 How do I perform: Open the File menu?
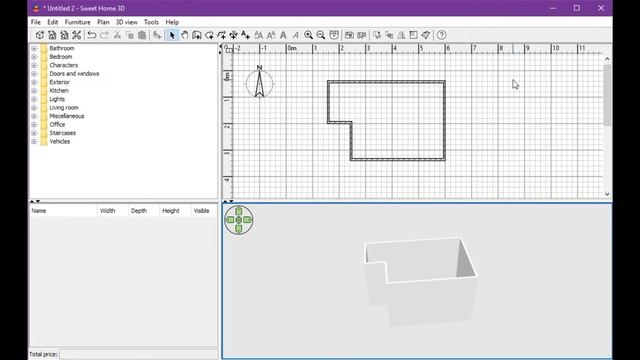click(x=36, y=22)
